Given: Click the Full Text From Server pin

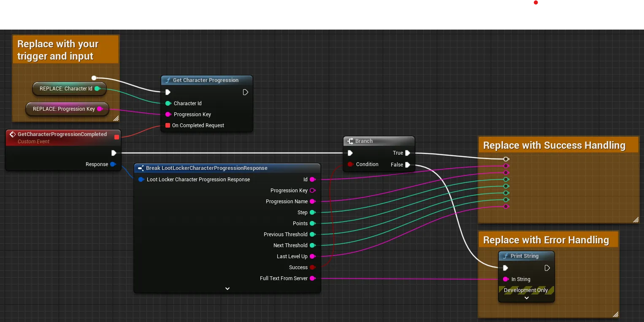Looking at the screenshot, I should [x=313, y=278].
